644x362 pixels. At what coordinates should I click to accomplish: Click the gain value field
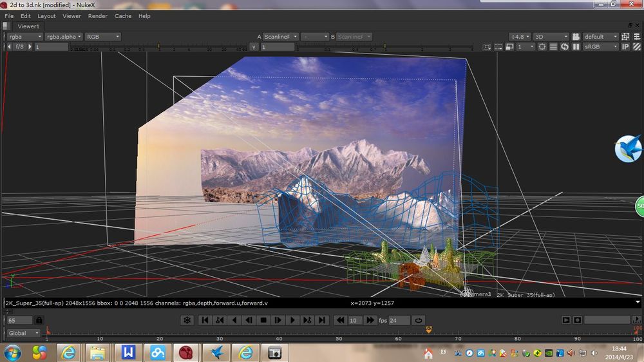click(51, 47)
